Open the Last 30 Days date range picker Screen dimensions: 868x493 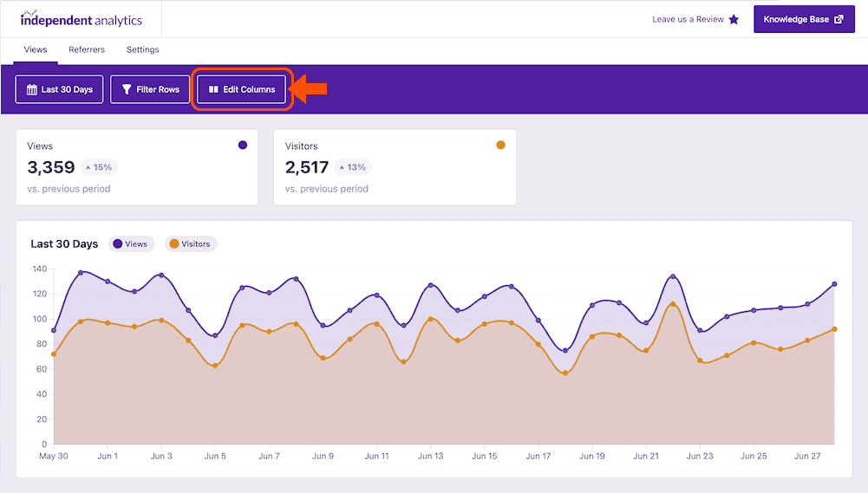tap(60, 89)
